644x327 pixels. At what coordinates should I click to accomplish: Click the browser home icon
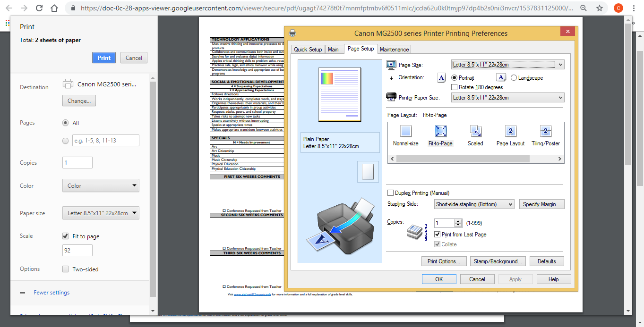[54, 8]
